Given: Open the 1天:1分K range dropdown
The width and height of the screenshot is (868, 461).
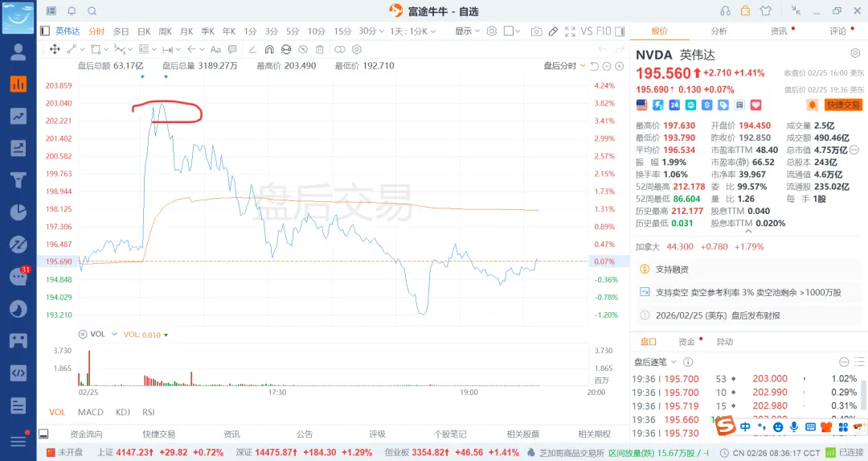Looking at the screenshot, I should 413,31.
